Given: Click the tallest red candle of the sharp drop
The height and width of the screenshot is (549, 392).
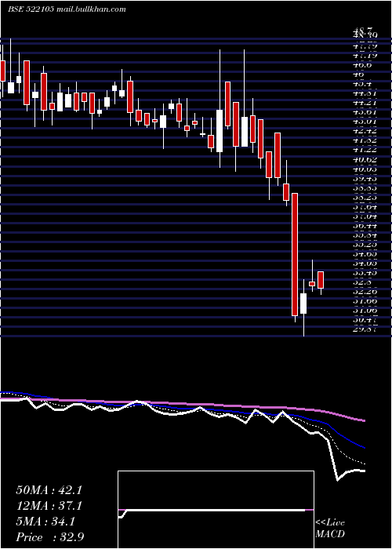Looking at the screenshot, I should [x=295, y=255].
